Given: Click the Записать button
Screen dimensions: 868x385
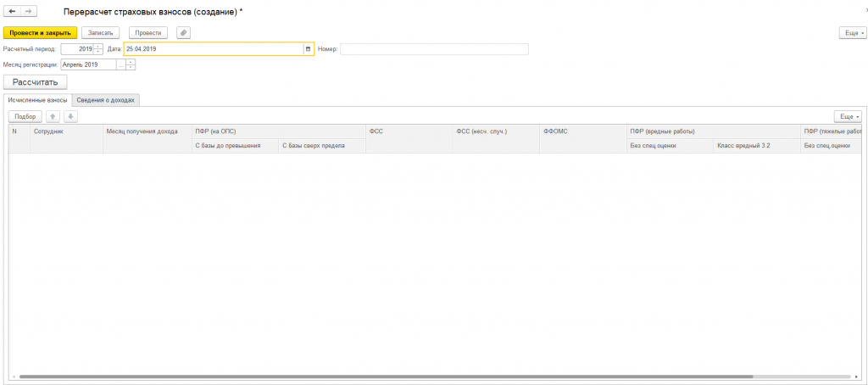Looking at the screenshot, I should click(x=100, y=32).
